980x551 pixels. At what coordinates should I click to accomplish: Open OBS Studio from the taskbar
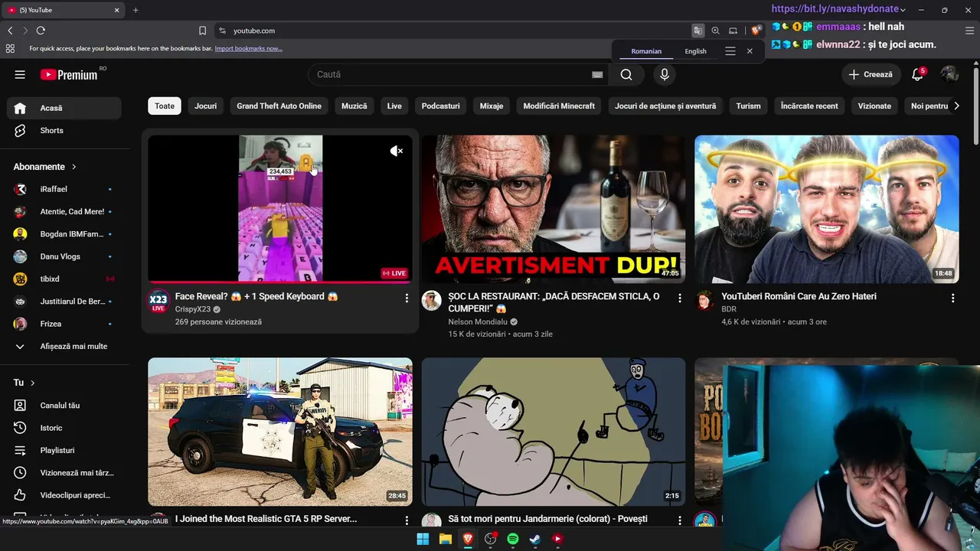click(491, 539)
